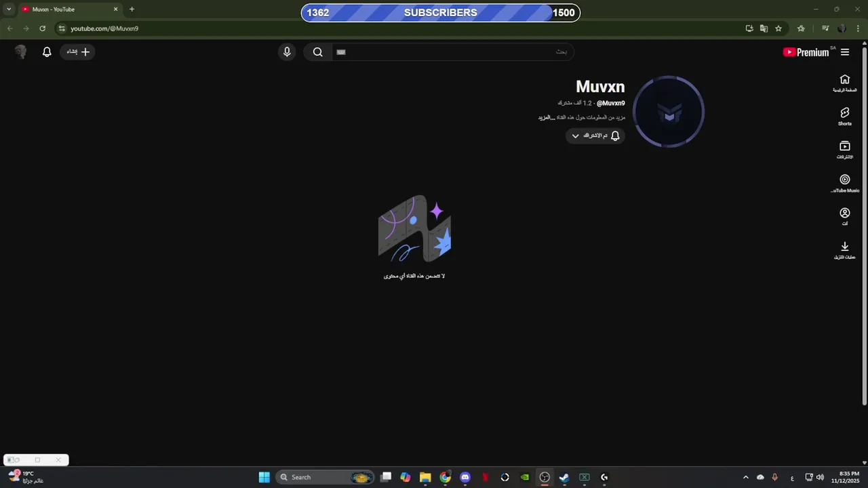Click the Muvxn channel avatar
Viewport: 868px width, 488px height.
pos(669,112)
